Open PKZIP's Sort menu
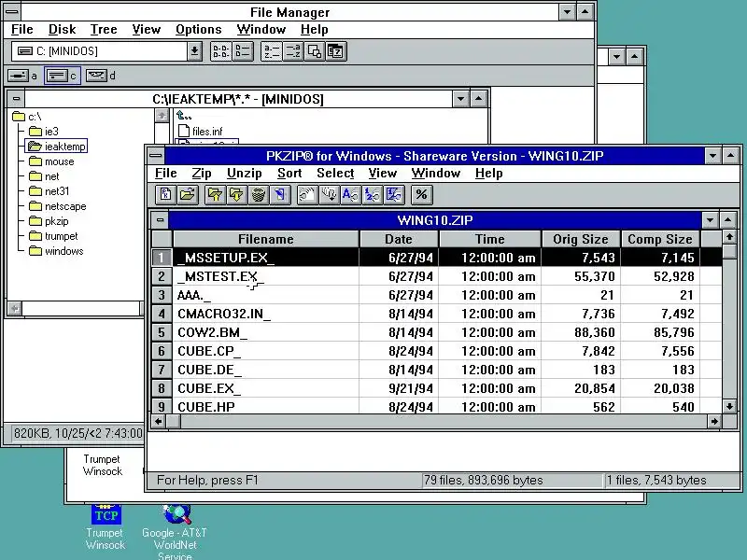 (289, 174)
